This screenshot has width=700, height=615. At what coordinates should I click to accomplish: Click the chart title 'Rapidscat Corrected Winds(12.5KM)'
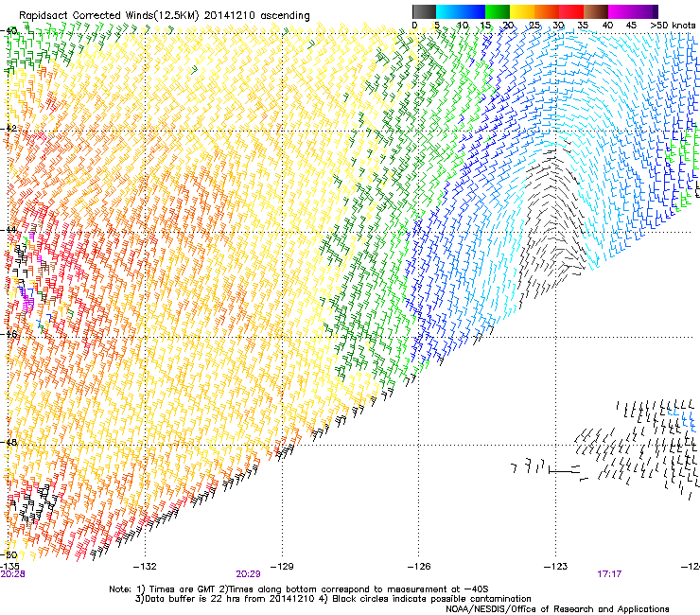(x=109, y=16)
